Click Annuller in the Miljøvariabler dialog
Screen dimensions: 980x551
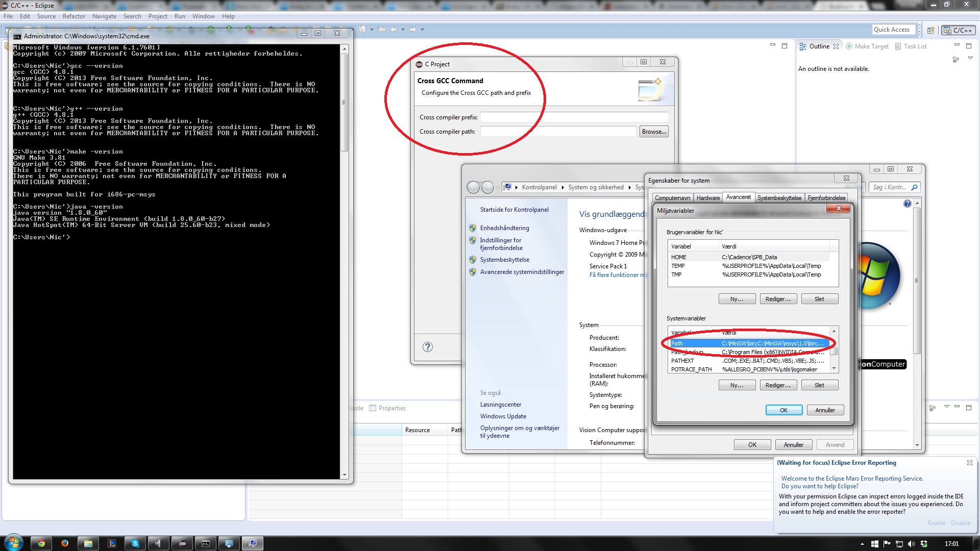pyautogui.click(x=825, y=410)
